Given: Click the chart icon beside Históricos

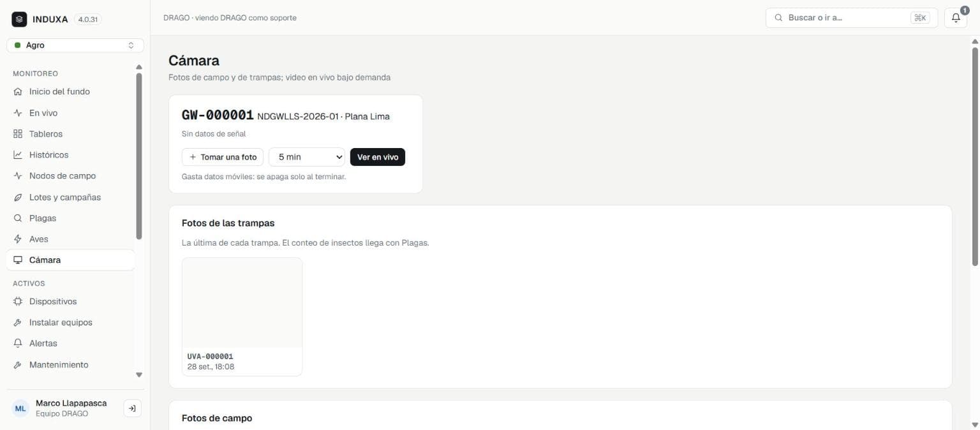Looking at the screenshot, I should [18, 155].
